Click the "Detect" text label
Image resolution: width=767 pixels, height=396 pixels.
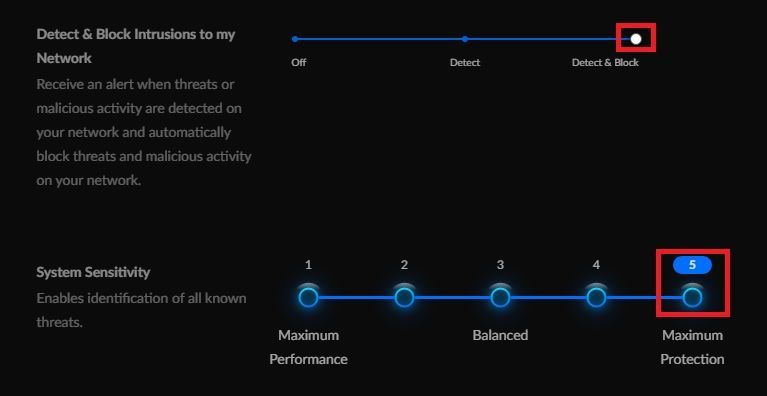tap(465, 63)
